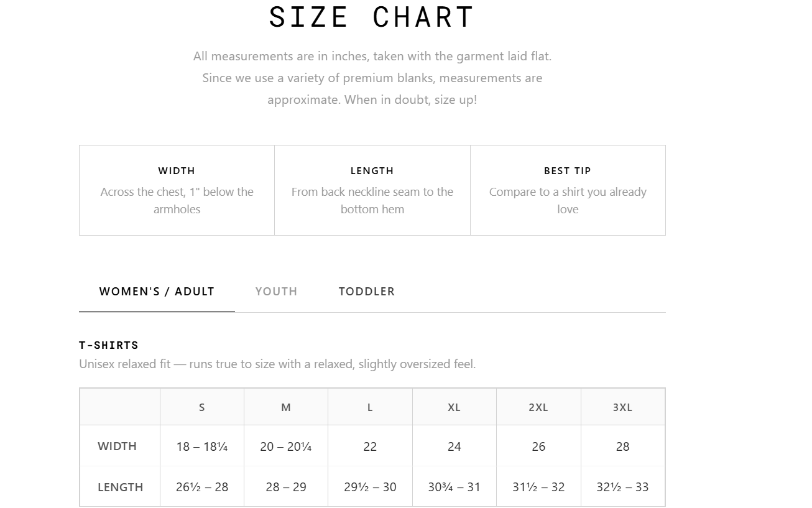812x508 pixels.
Task: Click the Best Tip info card
Action: click(x=568, y=190)
